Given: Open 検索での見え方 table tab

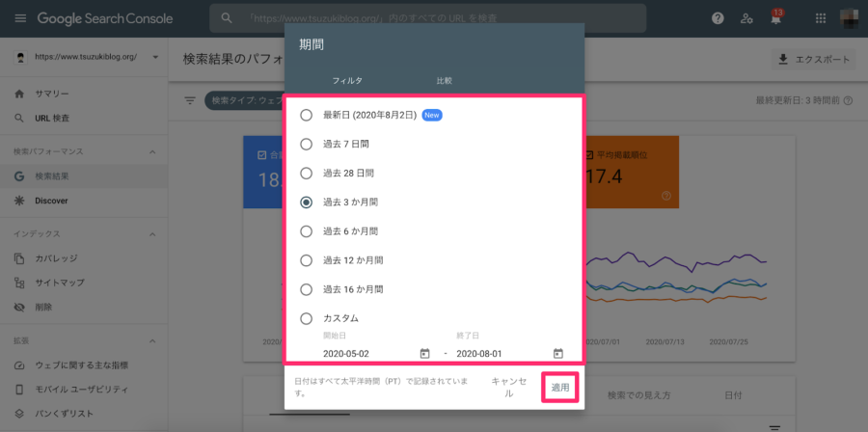Looking at the screenshot, I should tap(638, 395).
